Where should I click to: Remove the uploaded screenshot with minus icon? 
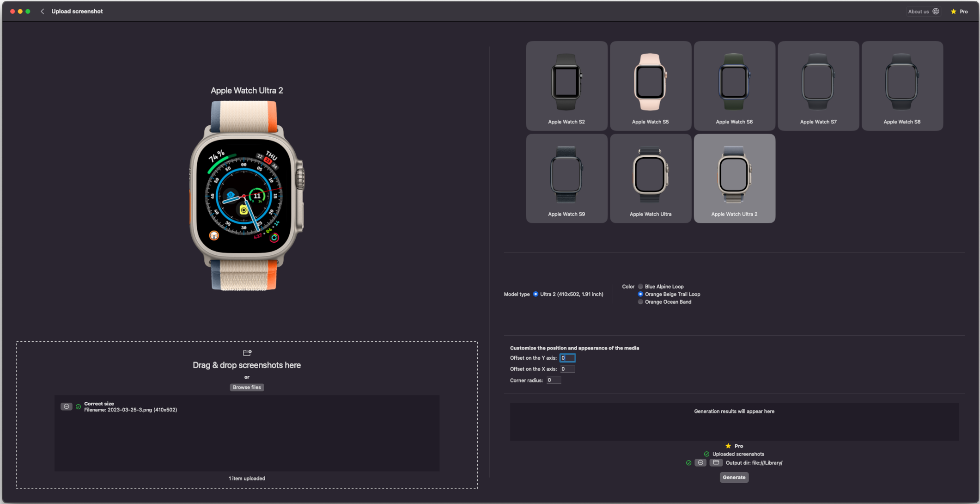66,406
